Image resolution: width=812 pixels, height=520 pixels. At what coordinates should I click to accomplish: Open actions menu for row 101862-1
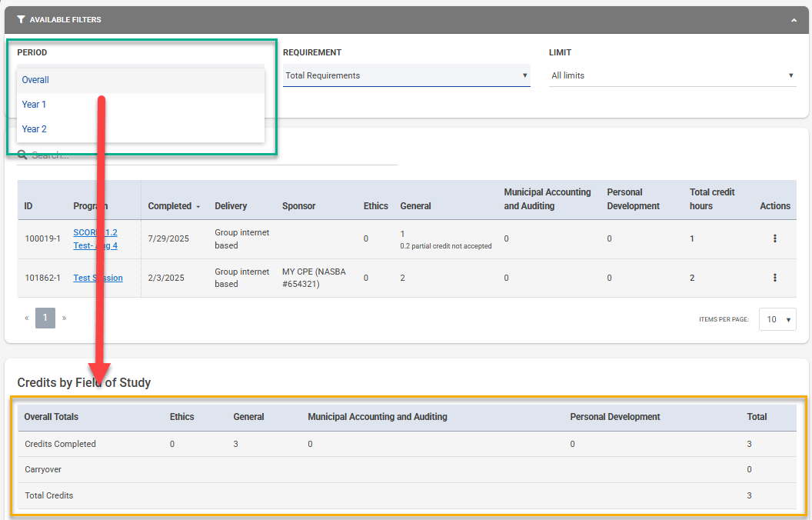(774, 278)
